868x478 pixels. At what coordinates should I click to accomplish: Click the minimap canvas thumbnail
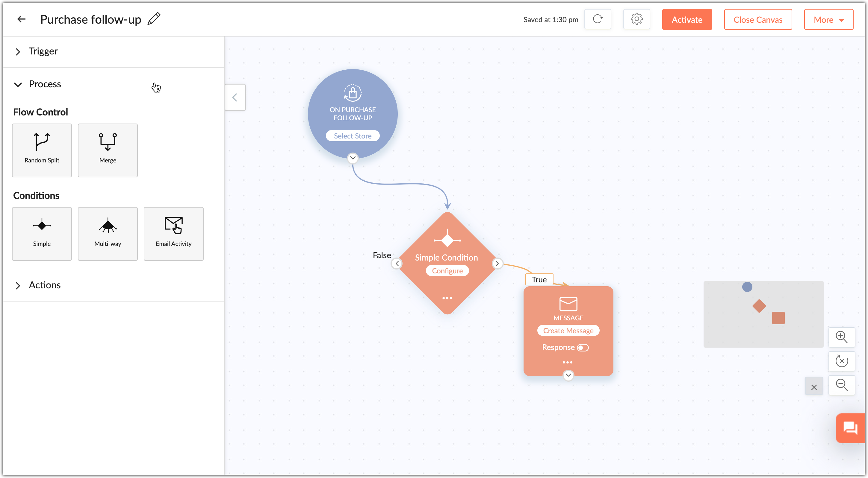(x=763, y=314)
